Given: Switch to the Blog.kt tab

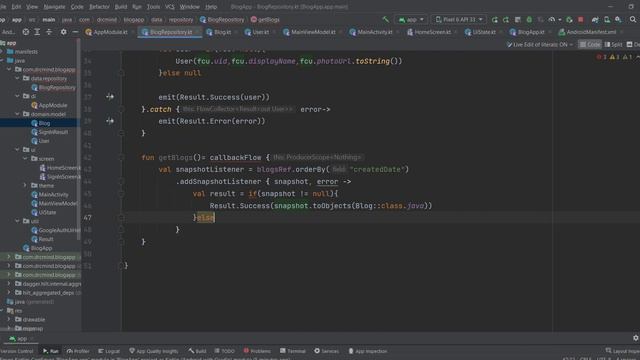Looking at the screenshot, I should 220,32.
